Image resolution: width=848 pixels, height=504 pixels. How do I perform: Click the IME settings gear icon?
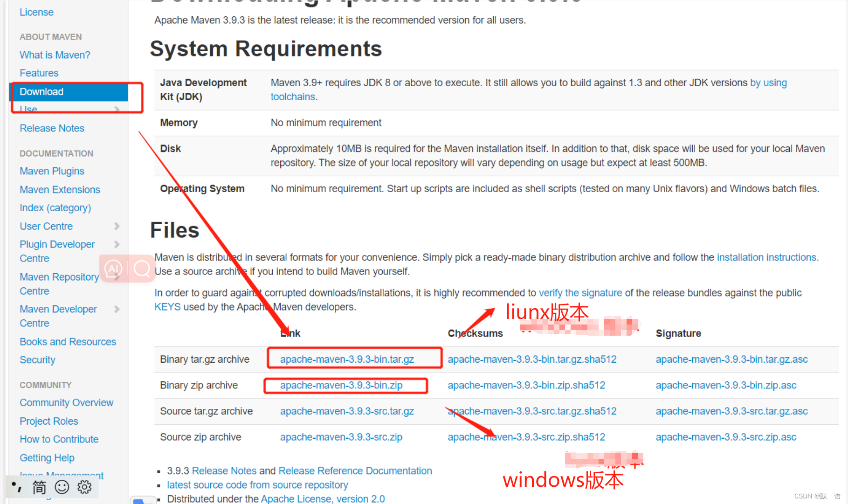coord(84,487)
